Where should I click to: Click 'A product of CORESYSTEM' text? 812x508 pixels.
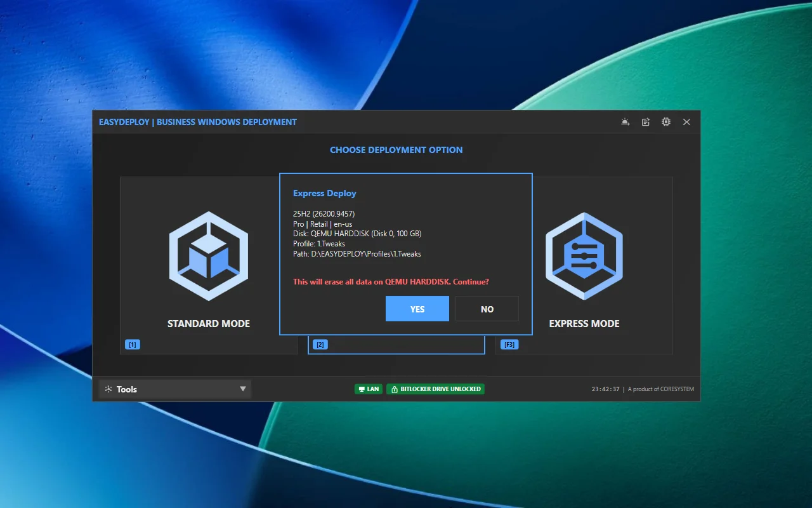coord(661,389)
